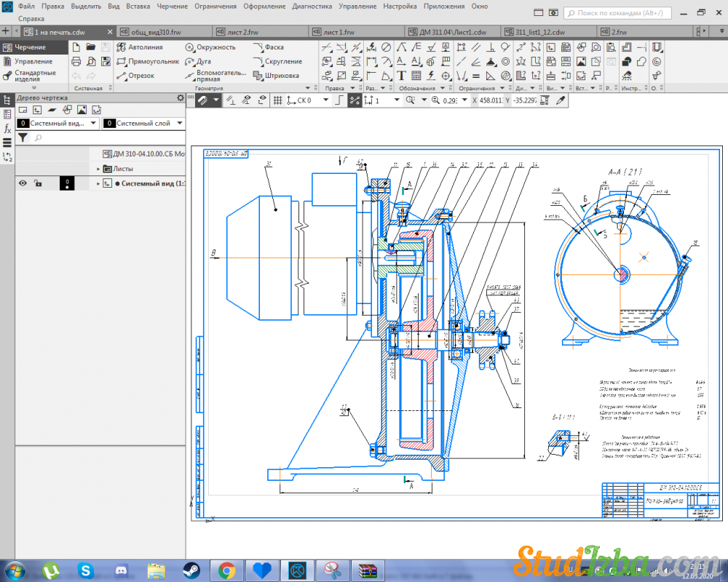Expand the Листы tree node
This screenshot has height=582, width=728.
[98, 169]
